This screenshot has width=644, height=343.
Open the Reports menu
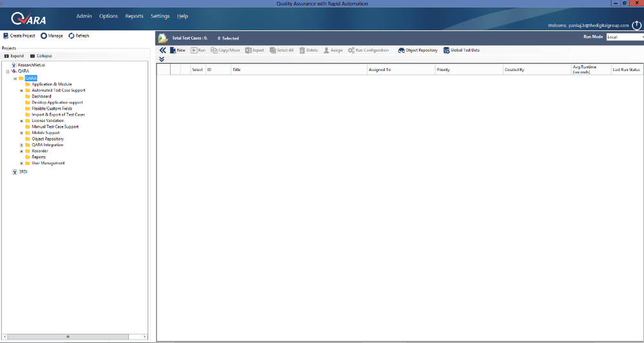coord(134,16)
